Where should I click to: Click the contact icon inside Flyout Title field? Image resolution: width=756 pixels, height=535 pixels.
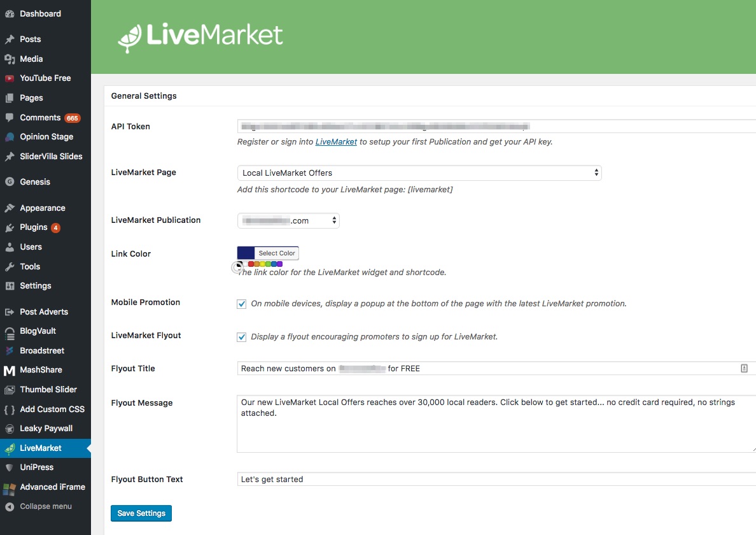(x=744, y=369)
